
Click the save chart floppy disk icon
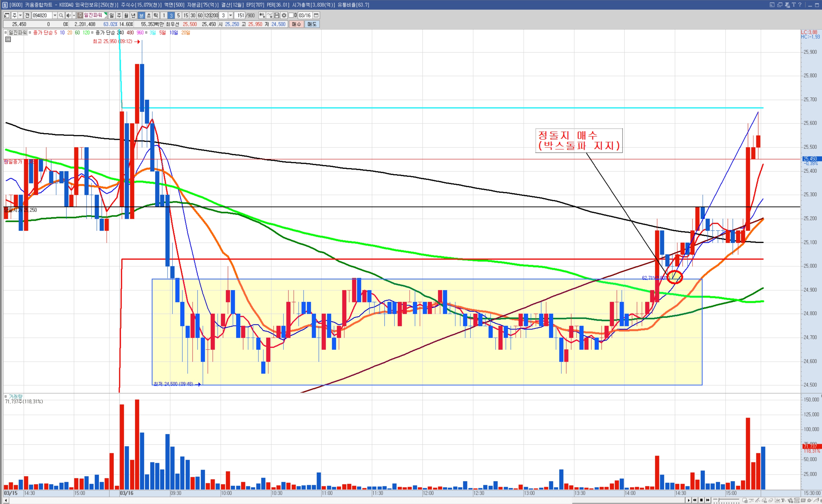click(277, 15)
